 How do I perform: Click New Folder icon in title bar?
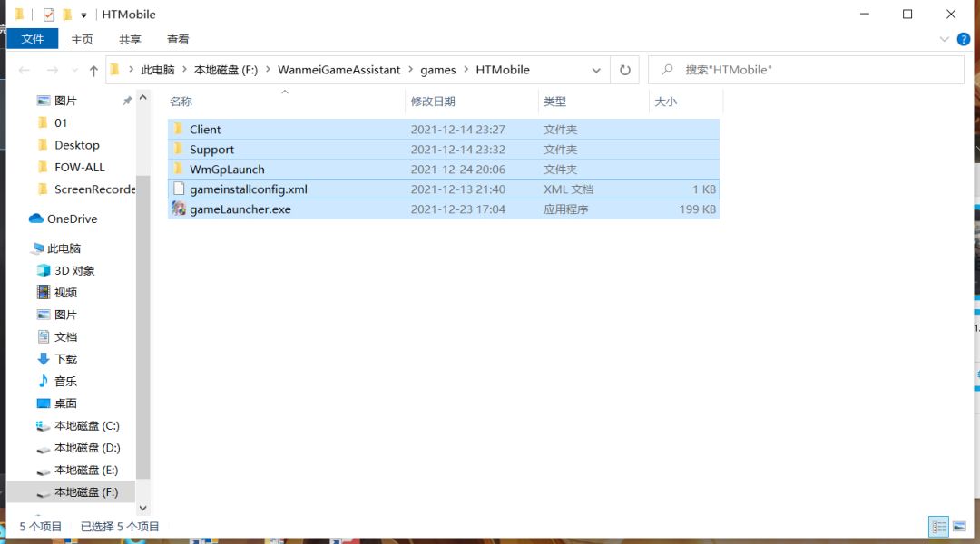(67, 14)
